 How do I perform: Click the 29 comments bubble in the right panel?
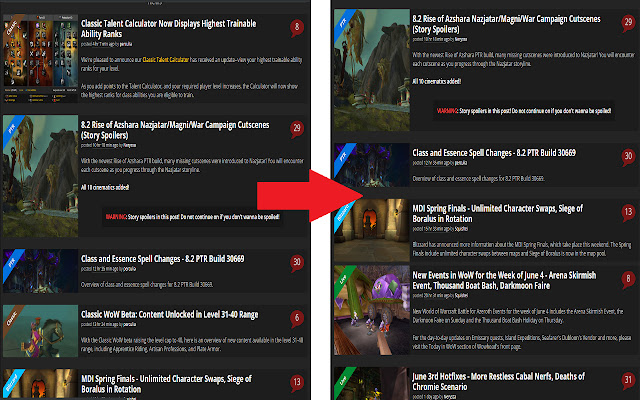click(x=629, y=23)
